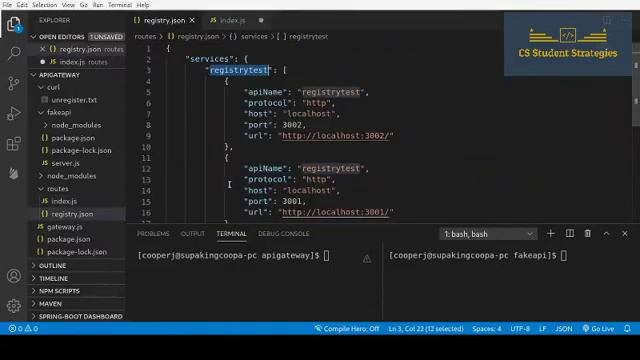
Task: Open notifications bell in status bar
Action: click(627, 329)
